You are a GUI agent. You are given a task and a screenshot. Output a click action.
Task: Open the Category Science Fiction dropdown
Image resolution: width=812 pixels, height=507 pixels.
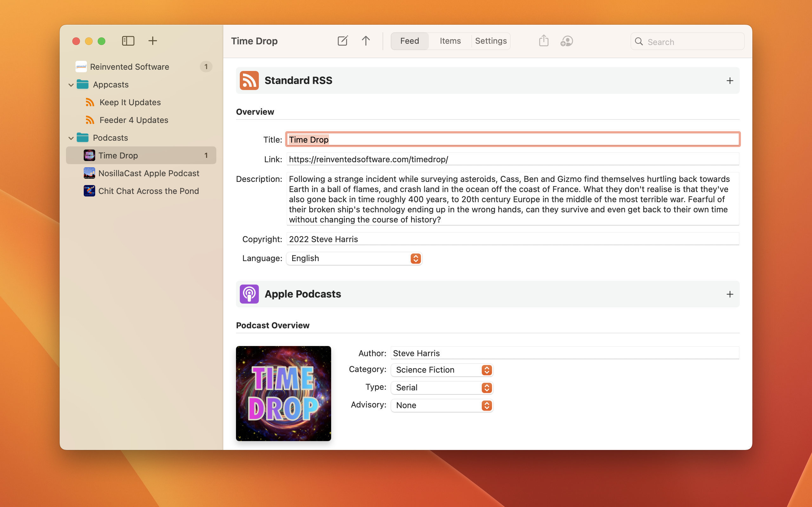click(442, 370)
